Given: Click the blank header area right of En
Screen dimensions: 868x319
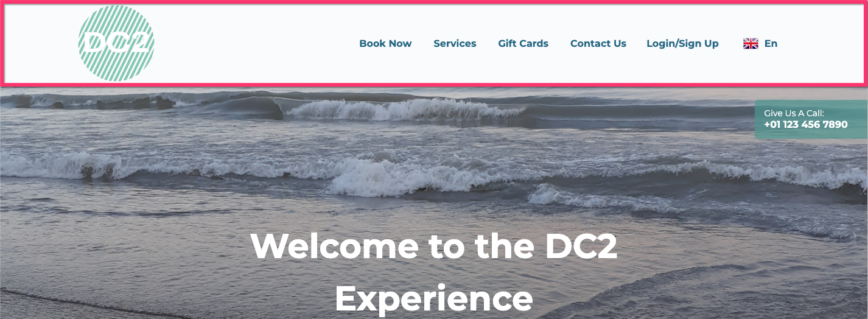Looking at the screenshot, I should pos(822,44).
